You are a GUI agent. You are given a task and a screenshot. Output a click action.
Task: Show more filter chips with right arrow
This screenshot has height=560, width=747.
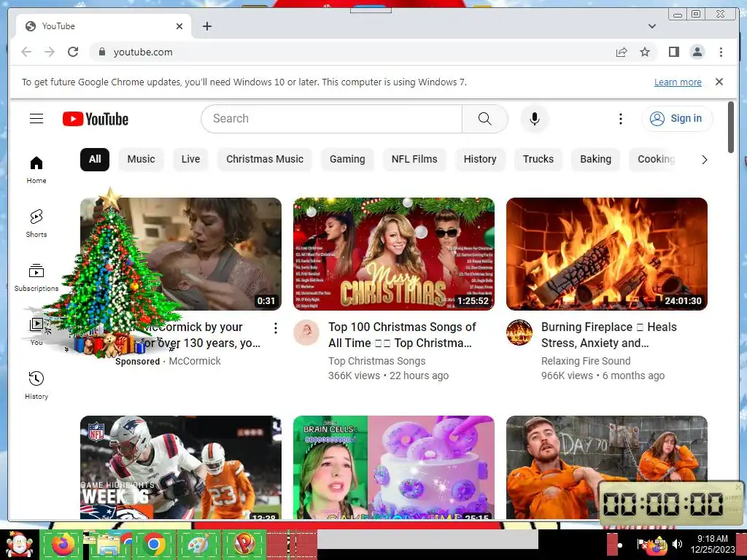(704, 160)
